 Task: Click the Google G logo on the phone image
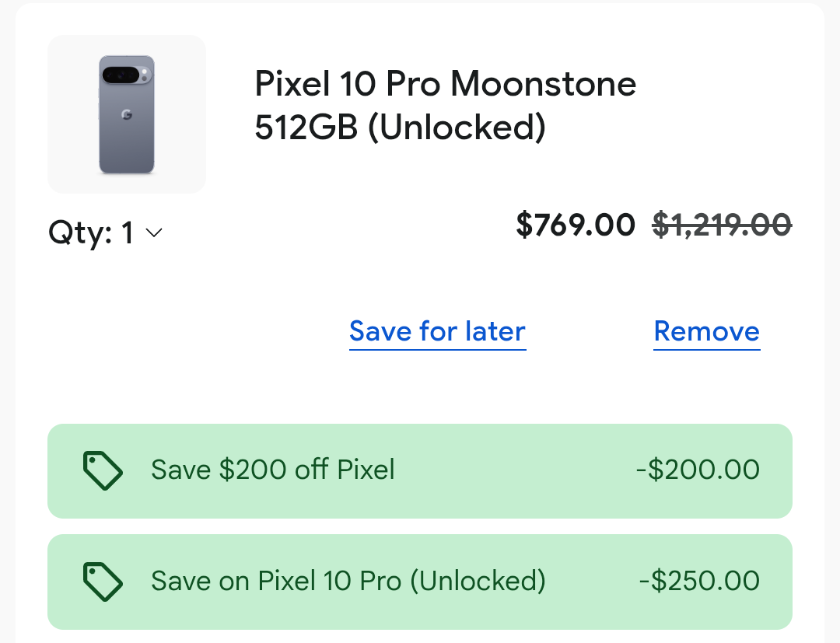pos(126,115)
